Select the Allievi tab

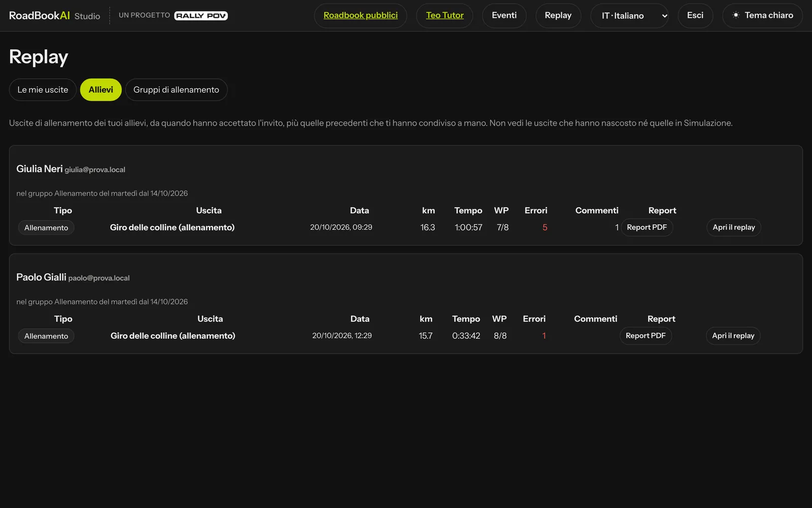[101, 90]
